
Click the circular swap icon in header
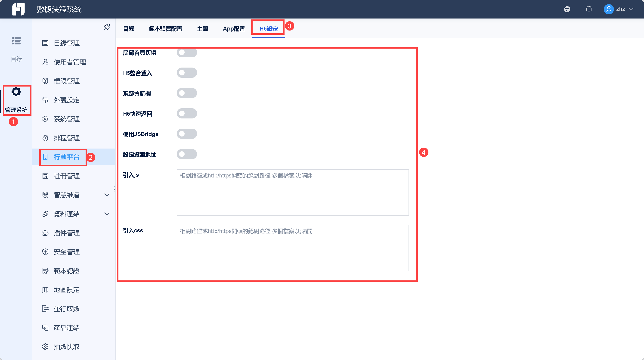pos(567,9)
